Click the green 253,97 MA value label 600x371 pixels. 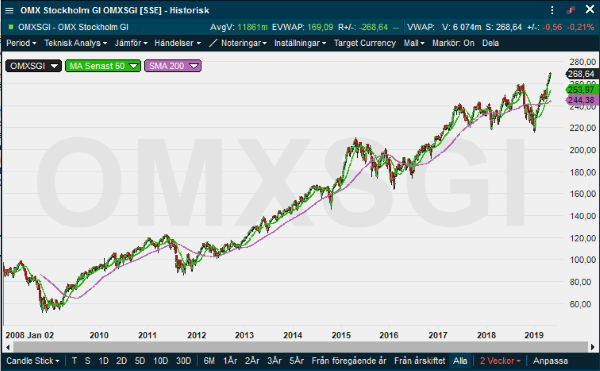click(582, 90)
